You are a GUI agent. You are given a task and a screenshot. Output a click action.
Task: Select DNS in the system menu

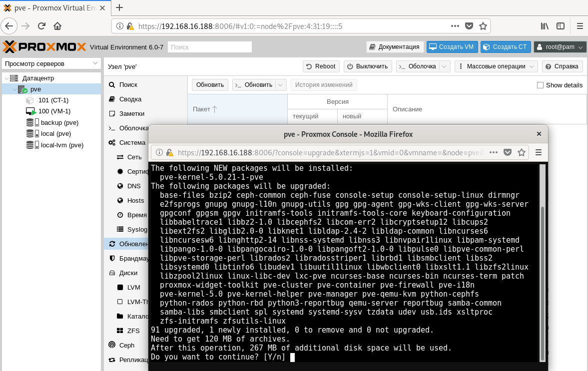click(133, 186)
